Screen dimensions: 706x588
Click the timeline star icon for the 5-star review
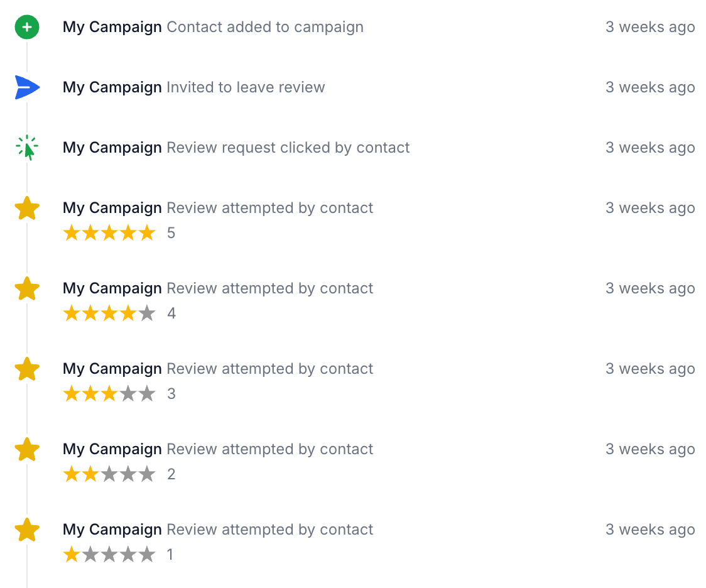tap(27, 208)
